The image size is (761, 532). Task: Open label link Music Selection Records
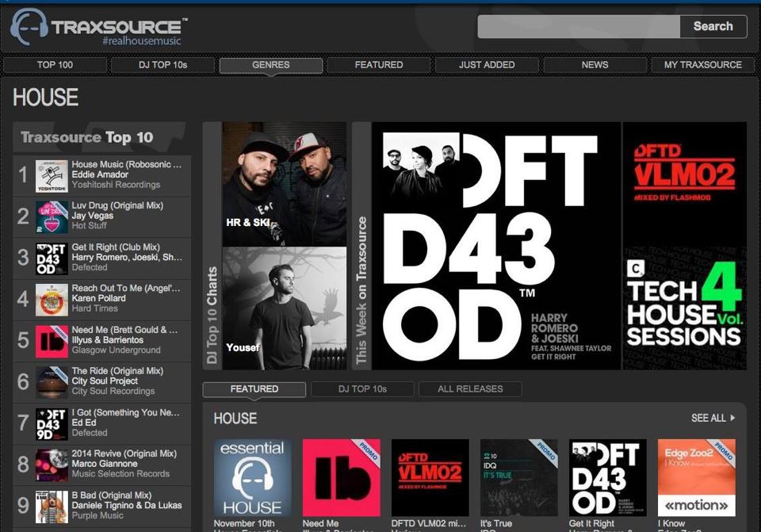[120, 474]
